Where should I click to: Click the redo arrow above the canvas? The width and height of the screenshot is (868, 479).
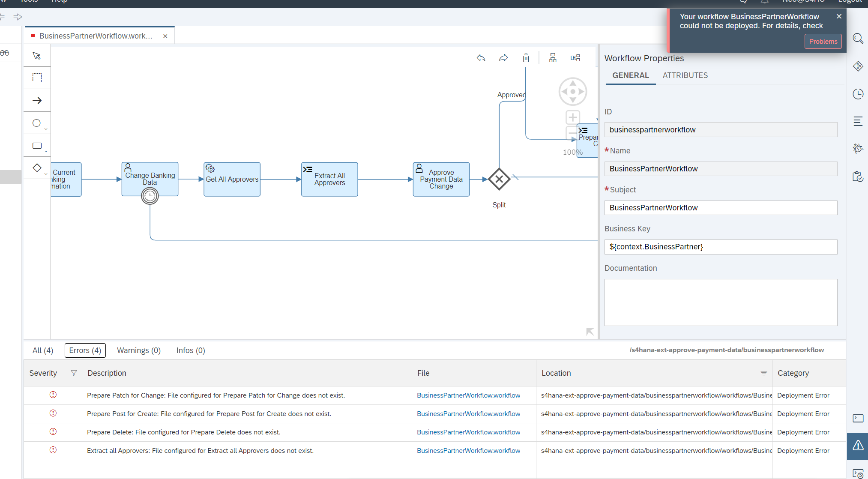click(503, 58)
